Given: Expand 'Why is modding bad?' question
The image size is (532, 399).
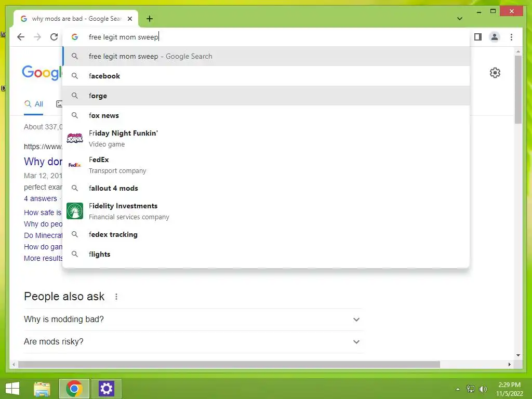Looking at the screenshot, I should (x=193, y=320).
